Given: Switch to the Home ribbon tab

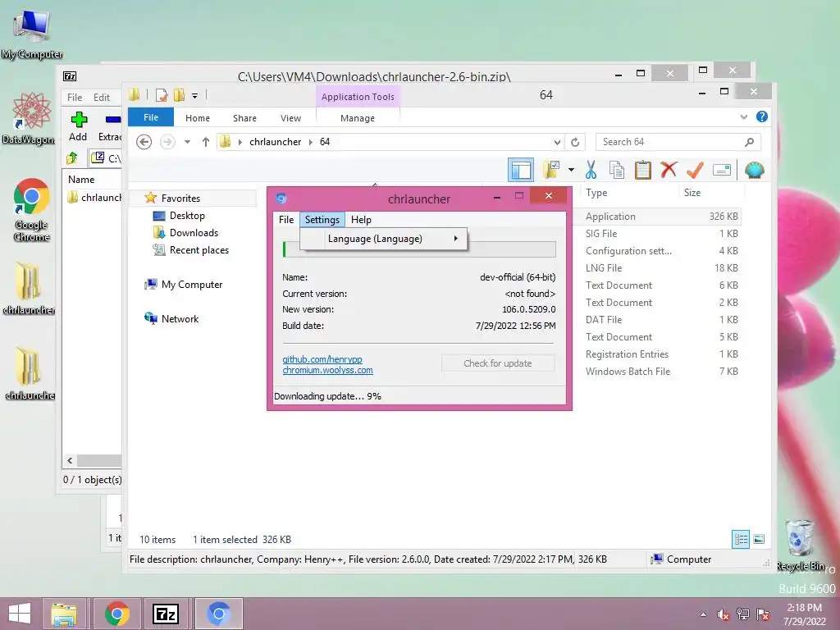Looking at the screenshot, I should [198, 118].
